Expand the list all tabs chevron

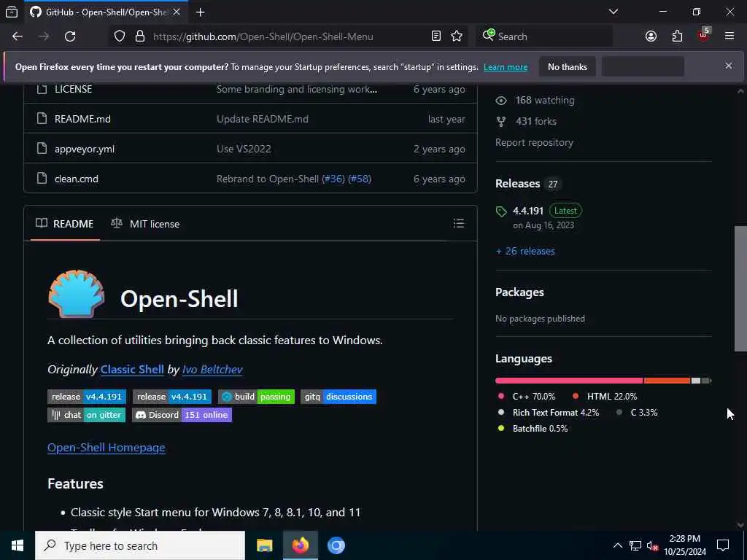coord(614,12)
